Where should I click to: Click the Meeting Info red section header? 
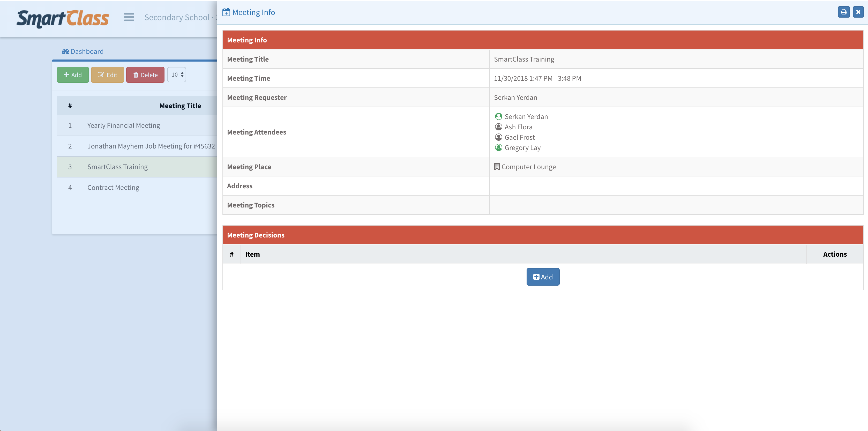543,40
